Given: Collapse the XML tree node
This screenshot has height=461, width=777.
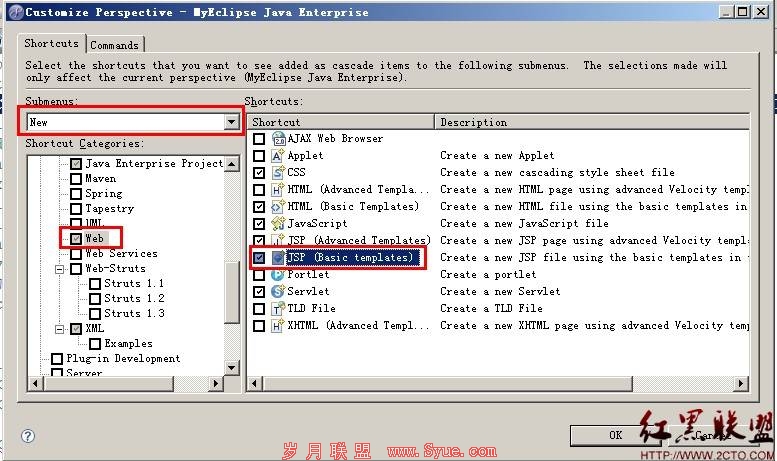Looking at the screenshot, I should 59,329.
